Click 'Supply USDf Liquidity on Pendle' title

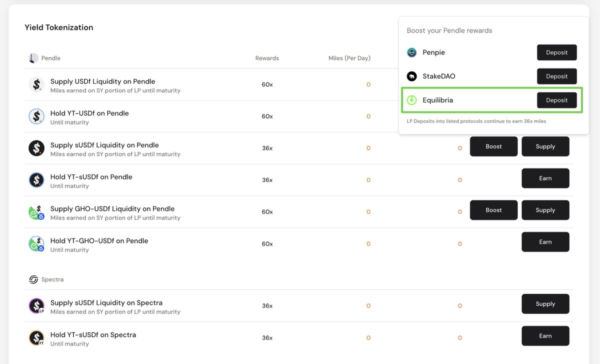tap(102, 81)
